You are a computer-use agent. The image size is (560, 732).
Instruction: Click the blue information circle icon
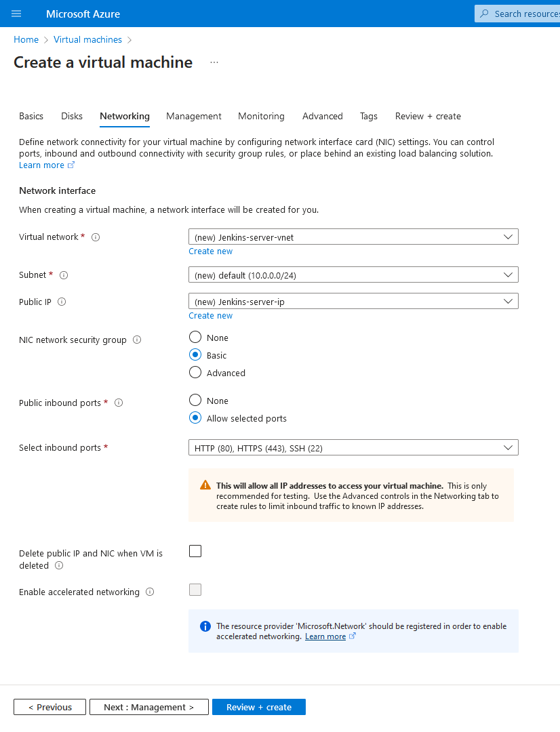click(205, 626)
